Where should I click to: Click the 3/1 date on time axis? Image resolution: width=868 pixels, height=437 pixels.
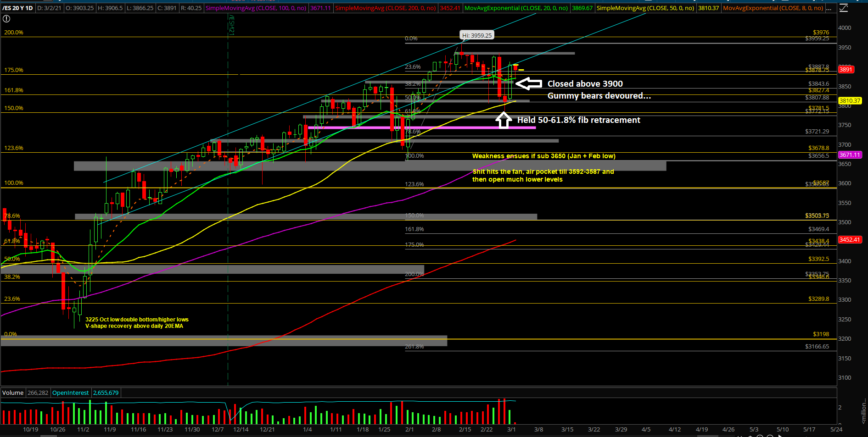coord(511,430)
